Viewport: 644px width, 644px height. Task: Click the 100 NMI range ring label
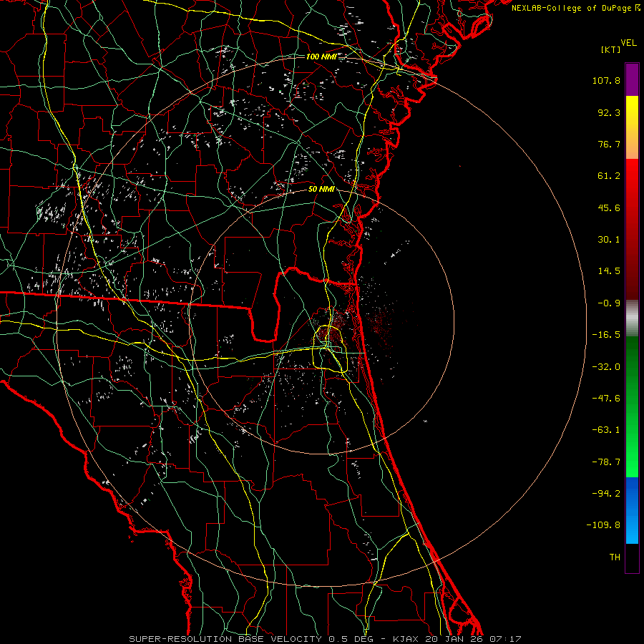tap(321, 57)
